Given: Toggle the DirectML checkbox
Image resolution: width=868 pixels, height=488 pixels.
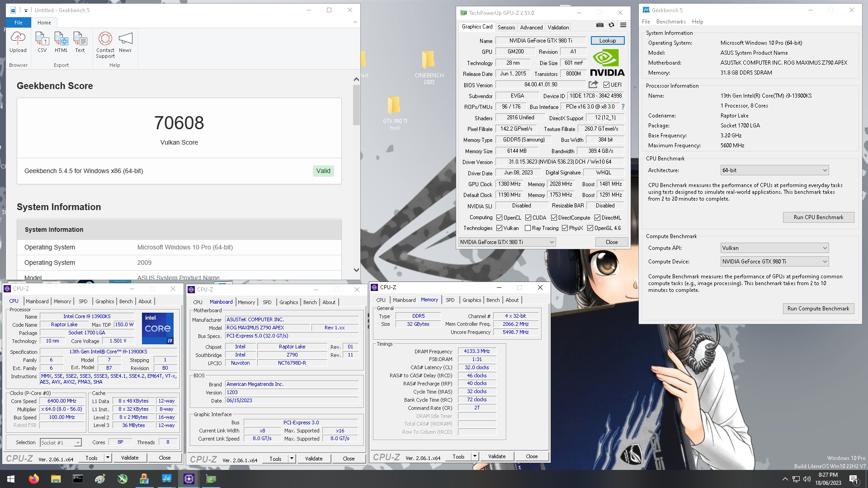Looking at the screenshot, I should [597, 218].
